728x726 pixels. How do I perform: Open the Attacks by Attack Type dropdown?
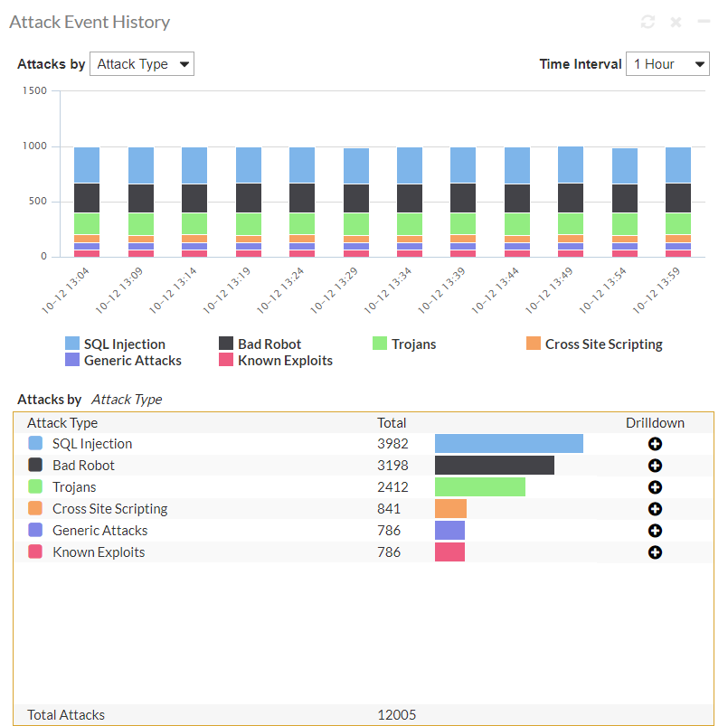coord(142,64)
